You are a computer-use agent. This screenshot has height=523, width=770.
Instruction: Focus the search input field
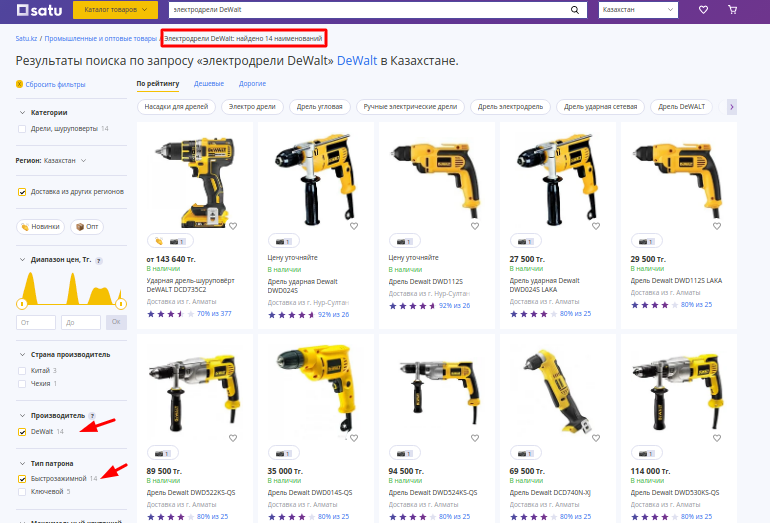click(368, 10)
